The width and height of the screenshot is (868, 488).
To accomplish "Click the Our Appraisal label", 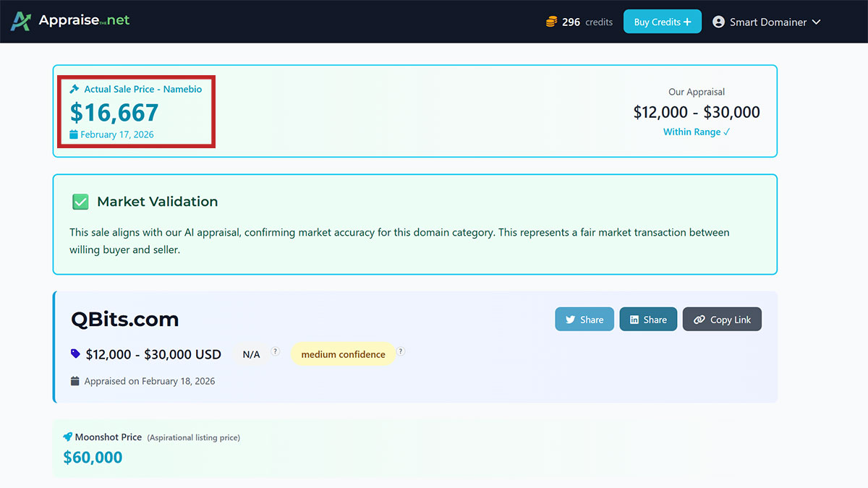I will pos(697,92).
